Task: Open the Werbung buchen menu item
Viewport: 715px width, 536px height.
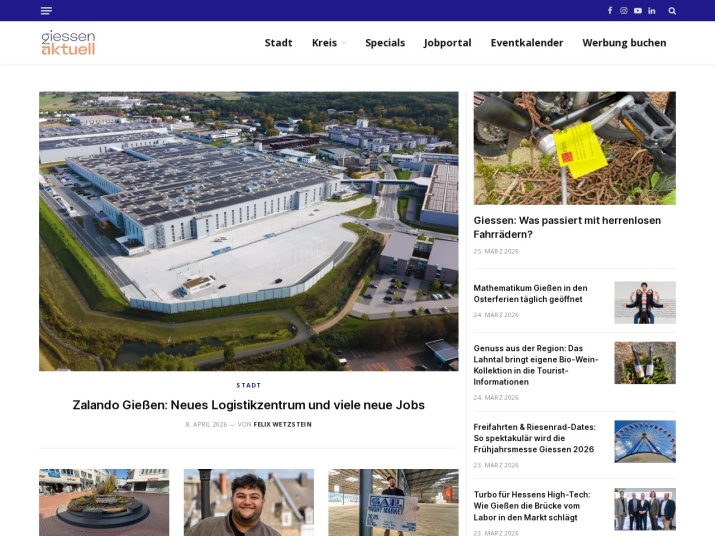Action: point(624,42)
